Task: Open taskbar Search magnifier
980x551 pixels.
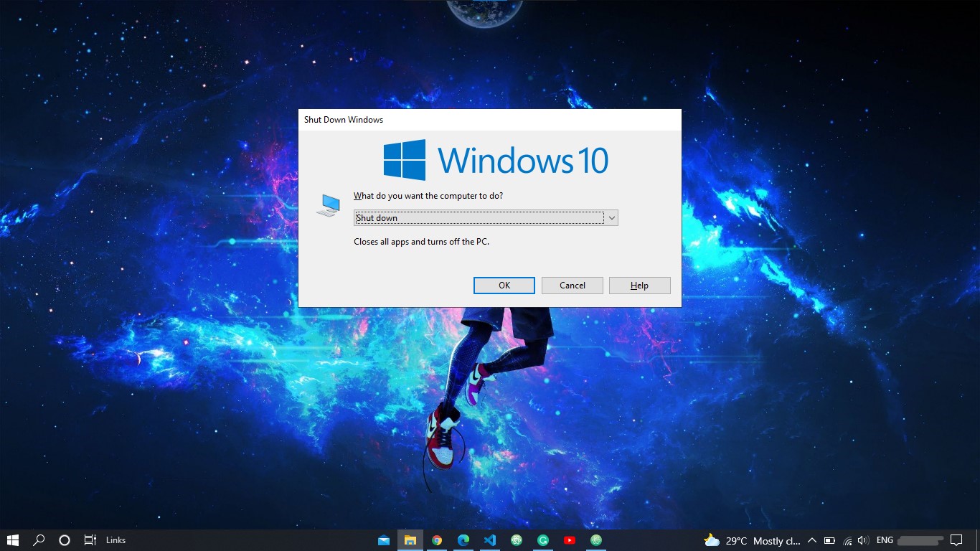Action: tap(39, 540)
